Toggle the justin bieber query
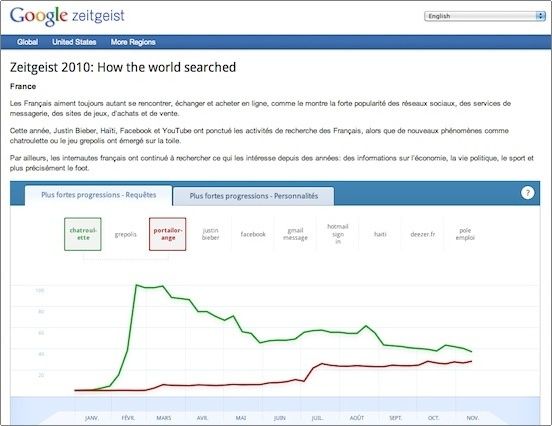The height and width of the screenshot is (426, 552). [x=211, y=234]
